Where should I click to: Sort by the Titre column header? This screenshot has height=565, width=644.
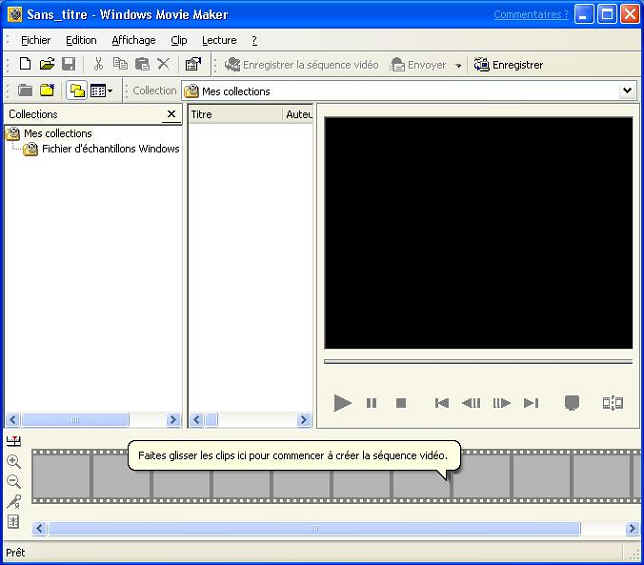[235, 114]
